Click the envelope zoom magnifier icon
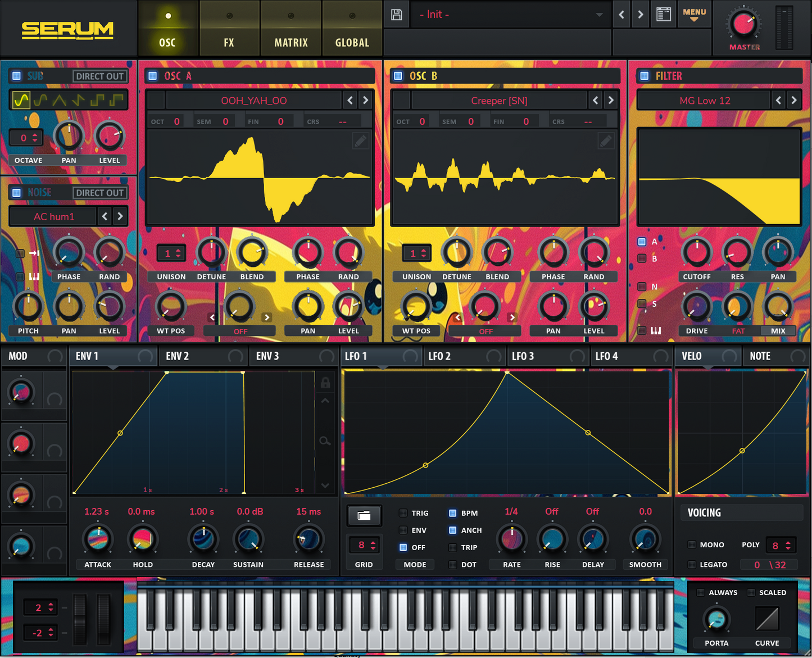Image resolution: width=812 pixels, height=658 pixels. pyautogui.click(x=325, y=441)
